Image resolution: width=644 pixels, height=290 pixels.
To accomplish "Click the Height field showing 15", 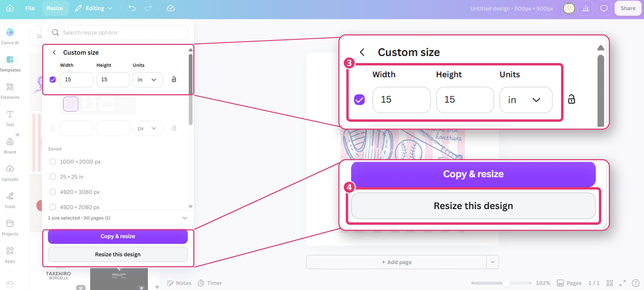I will tap(113, 80).
